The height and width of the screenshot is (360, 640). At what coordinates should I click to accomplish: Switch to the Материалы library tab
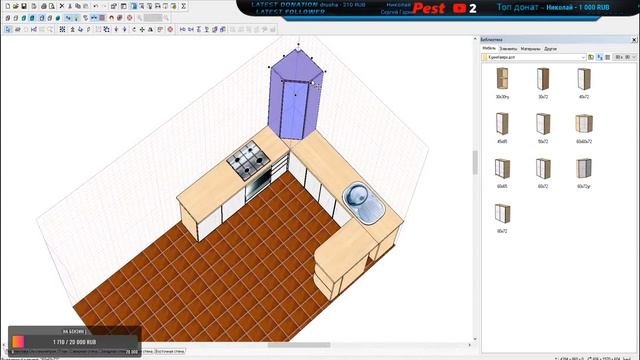(x=531, y=49)
